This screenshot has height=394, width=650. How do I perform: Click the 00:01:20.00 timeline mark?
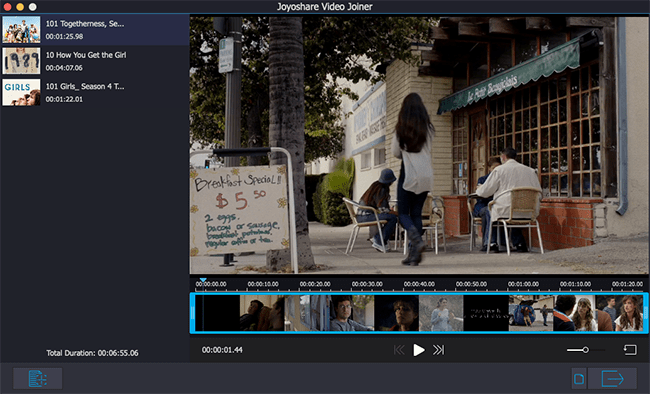point(627,284)
